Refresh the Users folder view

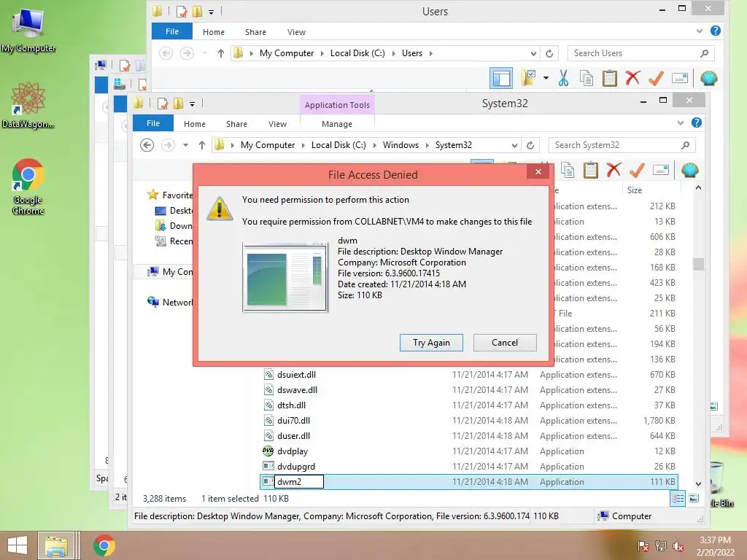click(549, 53)
